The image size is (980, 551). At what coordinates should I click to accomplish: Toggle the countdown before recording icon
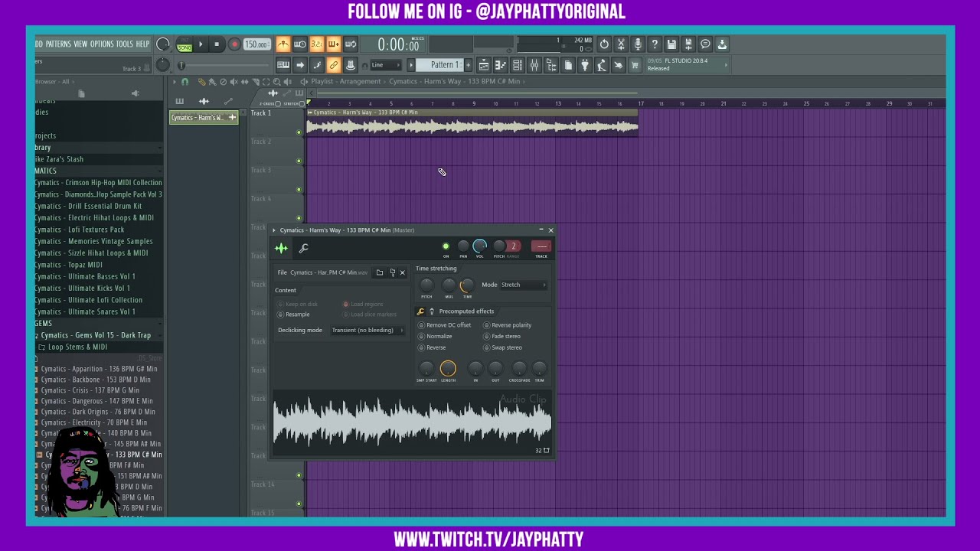(317, 44)
